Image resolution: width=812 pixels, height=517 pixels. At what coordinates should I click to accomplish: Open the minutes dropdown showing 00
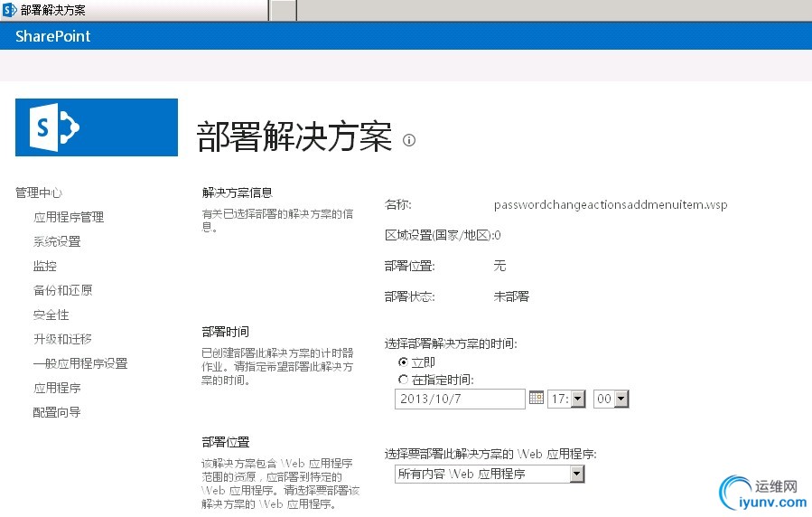[x=611, y=399]
